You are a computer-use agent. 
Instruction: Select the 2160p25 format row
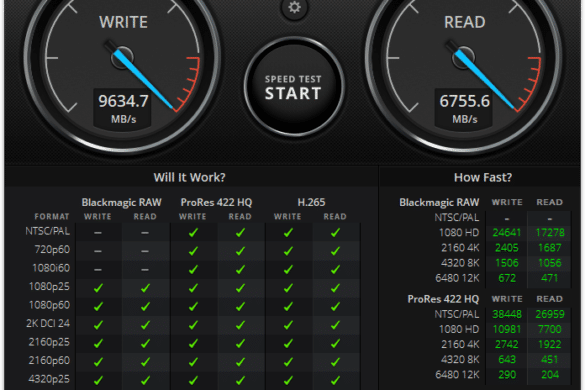(x=193, y=343)
